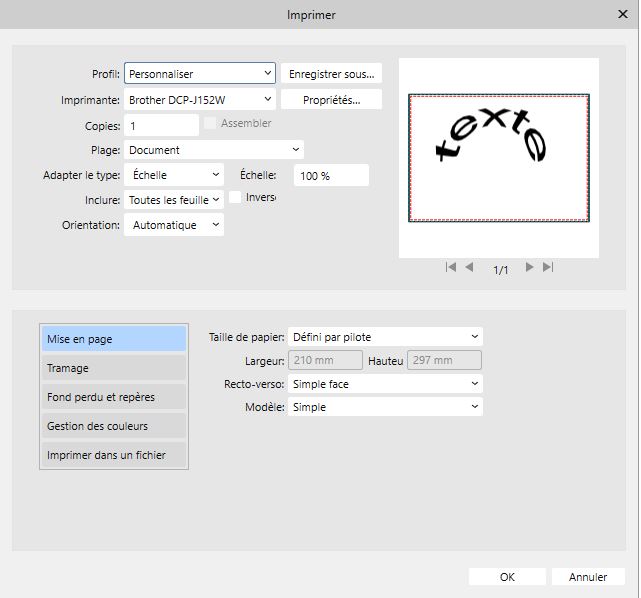Open the Plage dropdown

214,150
